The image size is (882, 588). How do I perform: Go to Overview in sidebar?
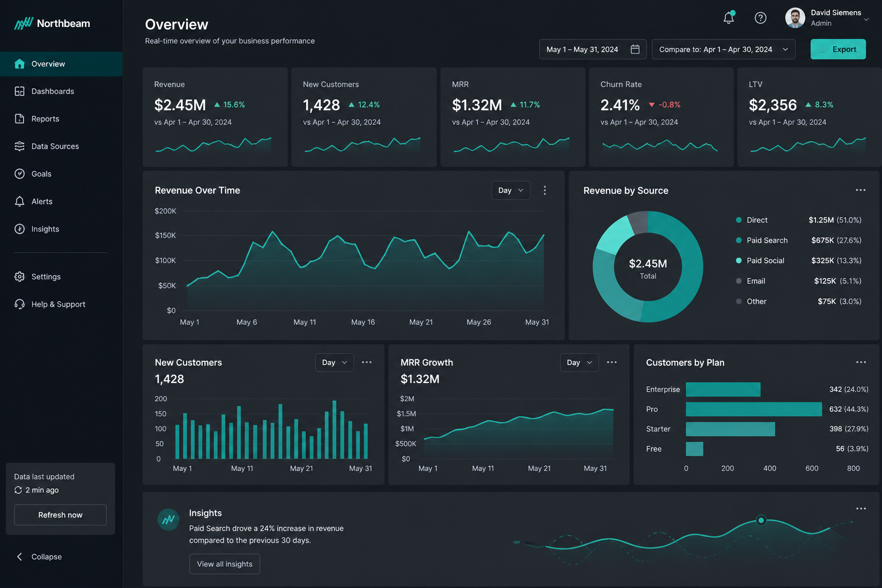(x=61, y=64)
